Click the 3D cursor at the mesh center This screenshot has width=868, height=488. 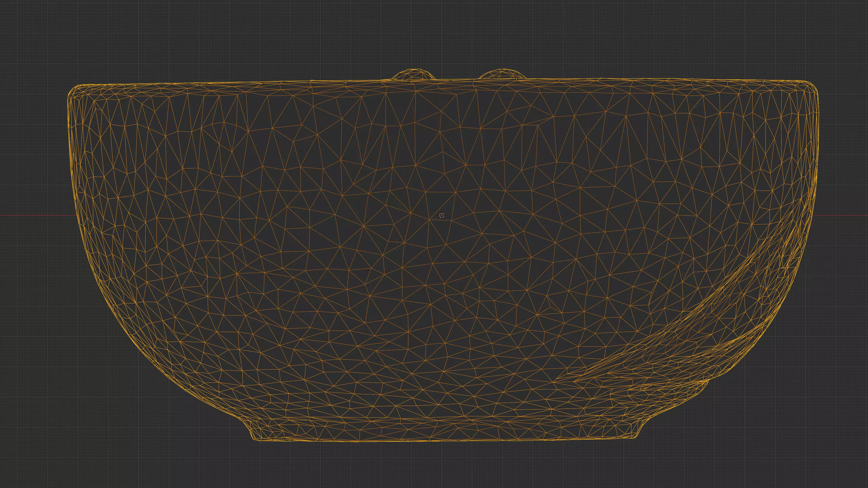[442, 215]
